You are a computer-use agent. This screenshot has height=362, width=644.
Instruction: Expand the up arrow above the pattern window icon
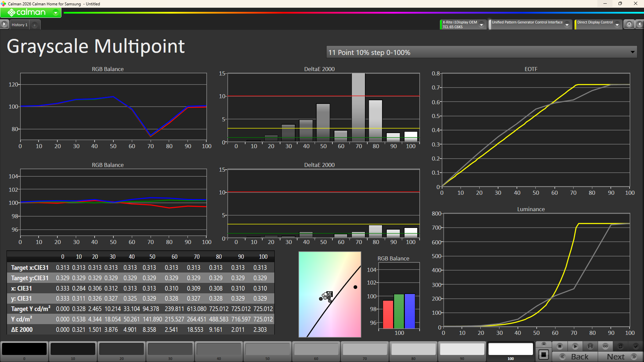tap(544, 344)
